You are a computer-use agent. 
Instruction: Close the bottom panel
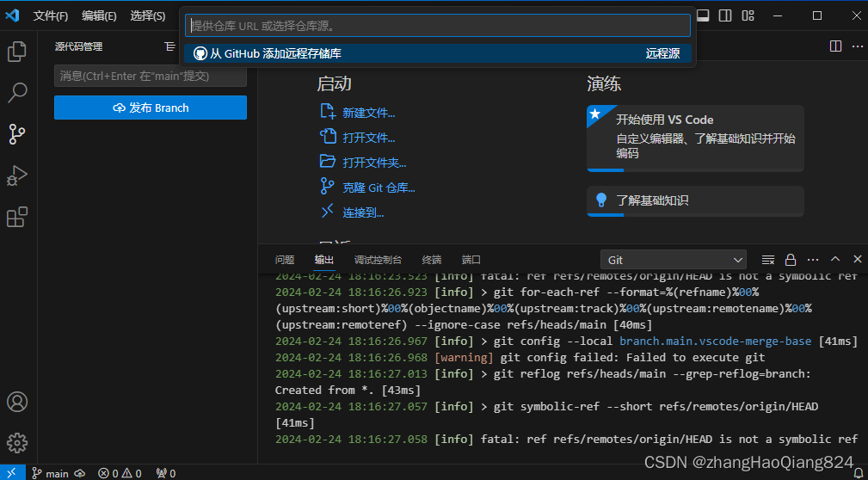click(x=858, y=259)
